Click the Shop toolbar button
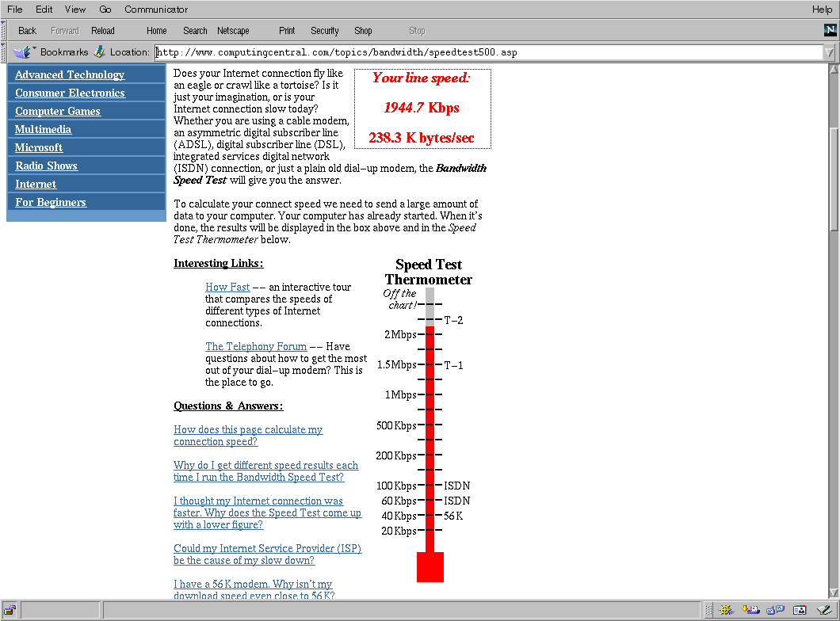840x621 pixels. 363,31
